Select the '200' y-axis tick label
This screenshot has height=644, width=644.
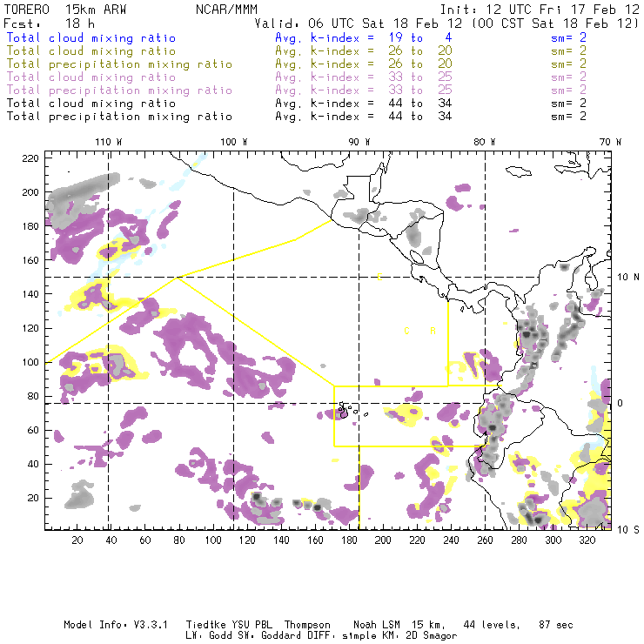30,192
